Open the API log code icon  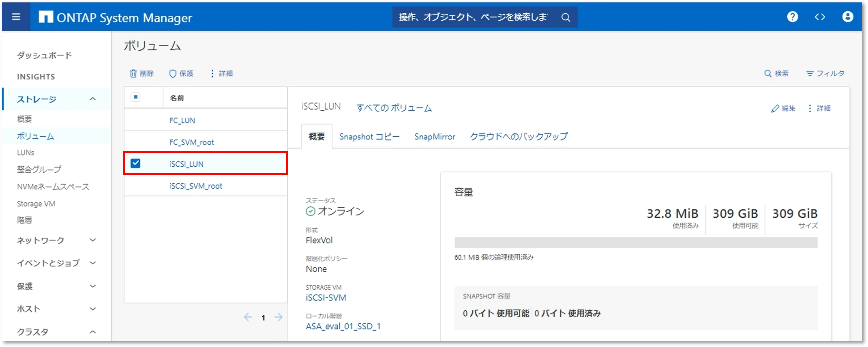point(820,16)
